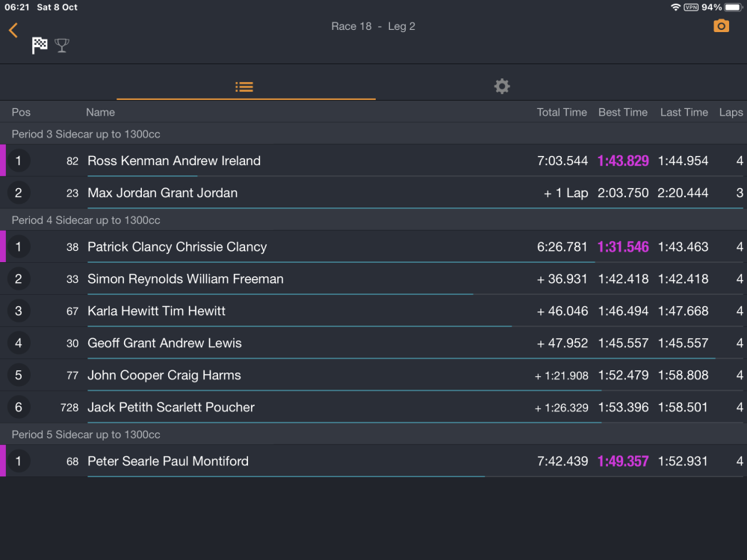This screenshot has width=747, height=560.
Task: Open Max Jordan Grant Jordan entry
Action: pyautogui.click(x=373, y=193)
